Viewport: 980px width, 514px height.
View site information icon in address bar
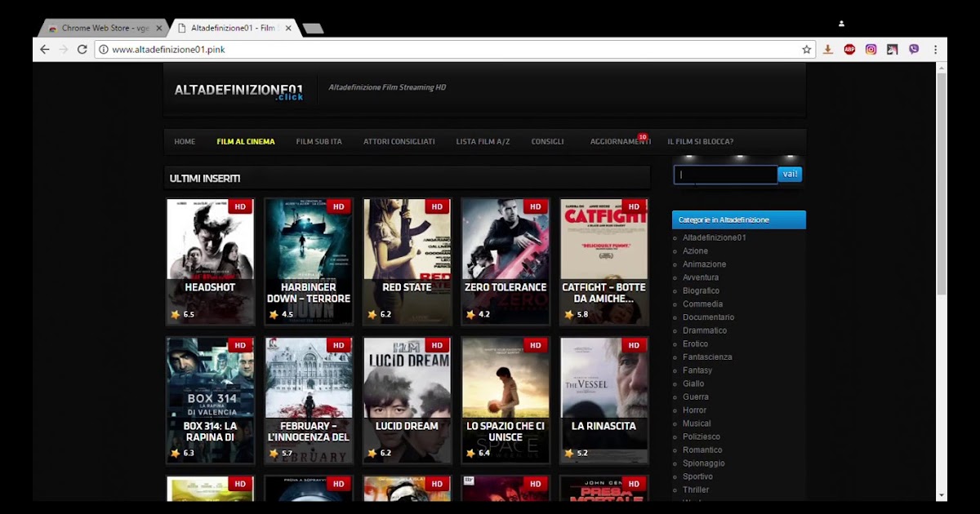tap(103, 50)
